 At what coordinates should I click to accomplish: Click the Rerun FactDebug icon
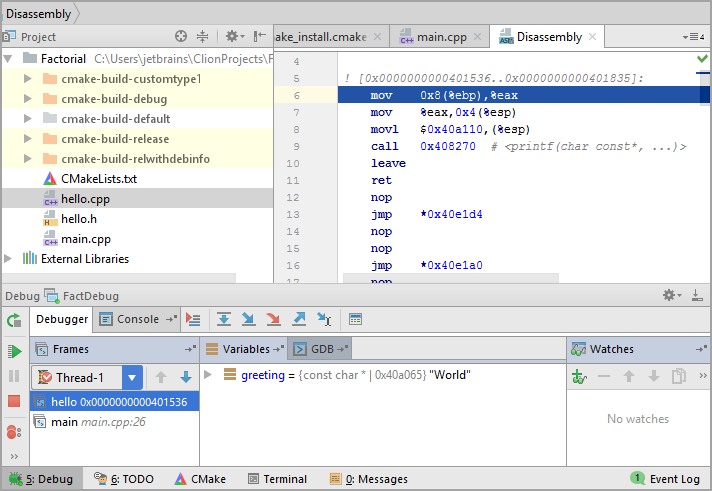coord(14,320)
